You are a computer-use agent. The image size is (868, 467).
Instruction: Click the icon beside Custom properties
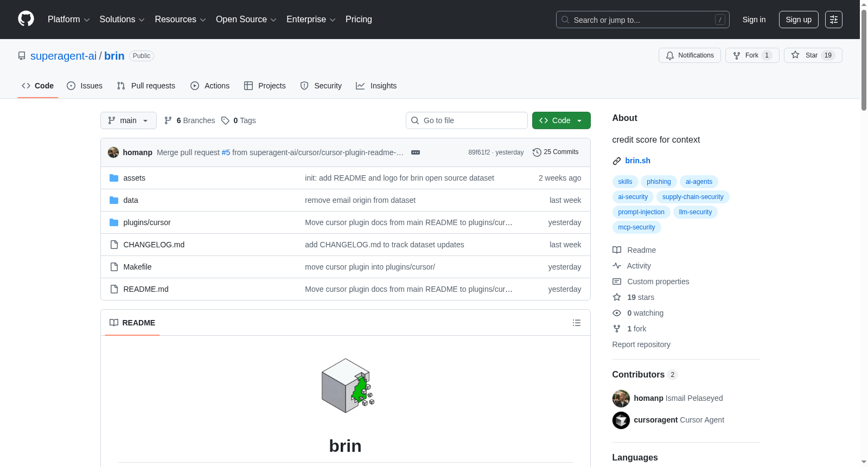617,282
